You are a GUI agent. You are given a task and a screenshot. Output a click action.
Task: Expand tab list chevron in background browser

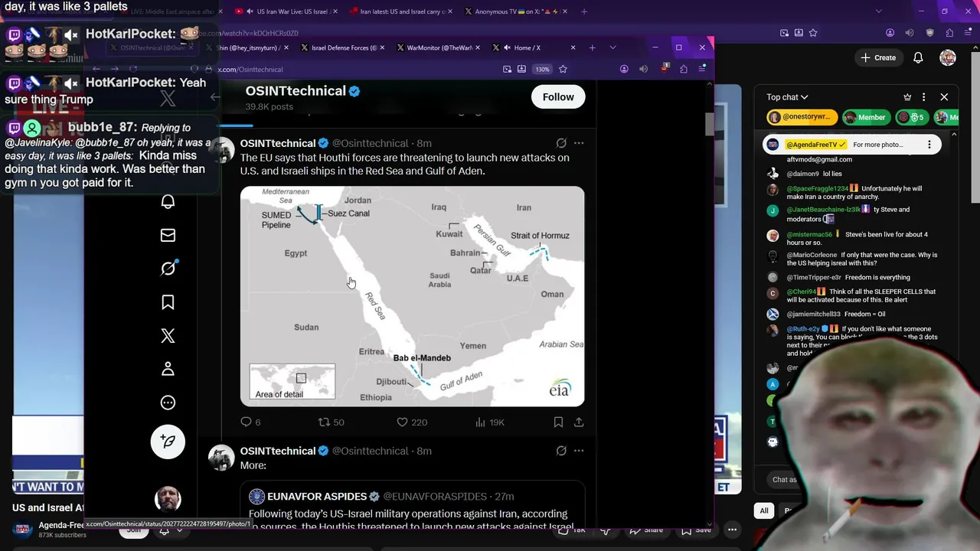[x=878, y=11]
